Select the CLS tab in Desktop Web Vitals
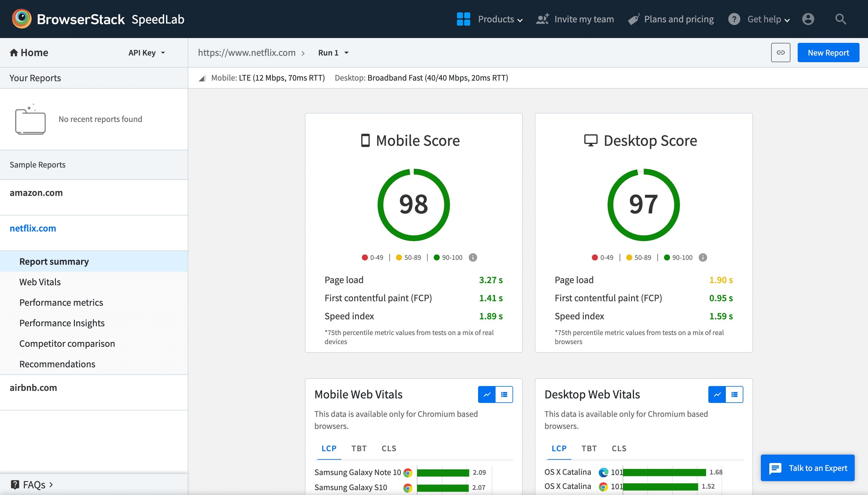Image resolution: width=868 pixels, height=495 pixels. [619, 449]
